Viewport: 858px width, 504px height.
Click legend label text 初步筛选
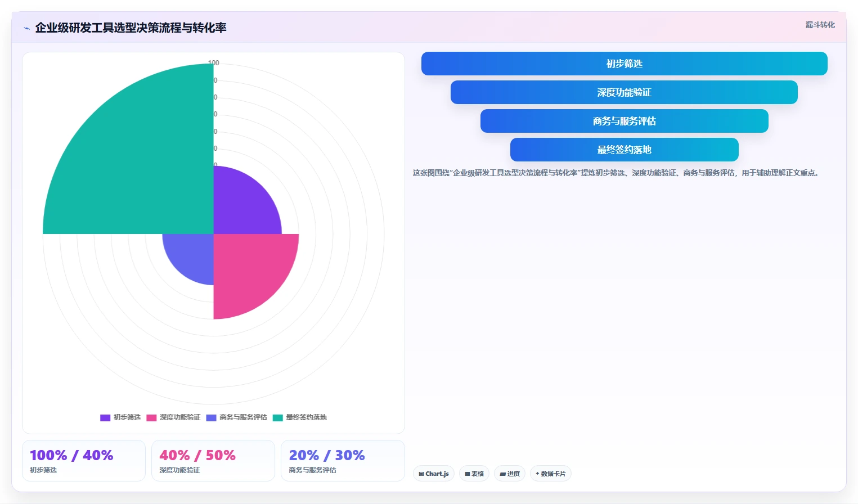127,417
